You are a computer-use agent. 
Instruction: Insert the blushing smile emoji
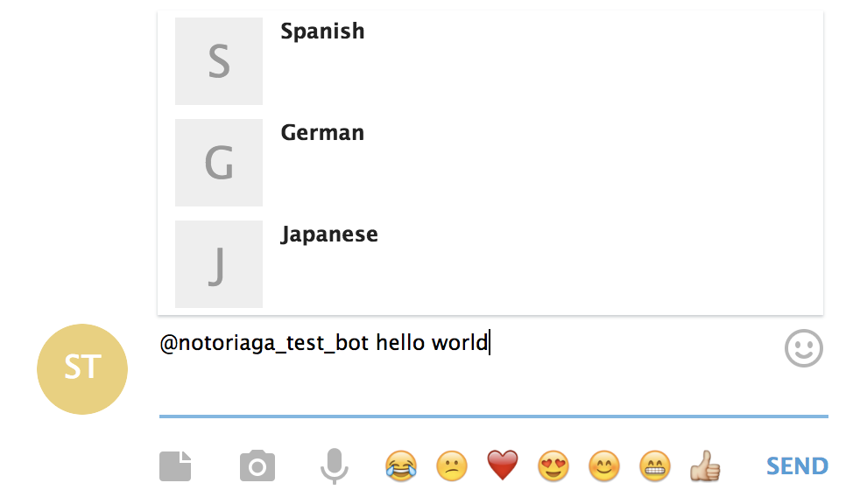[x=603, y=465]
